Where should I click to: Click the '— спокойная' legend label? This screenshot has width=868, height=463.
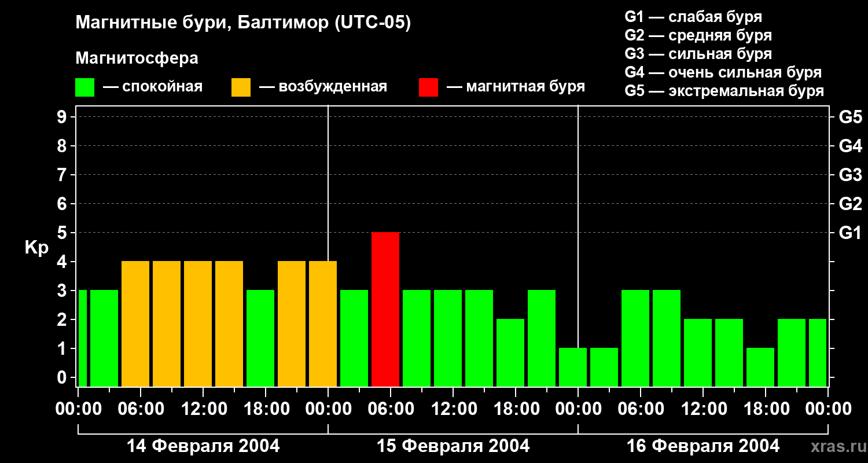coord(153,87)
